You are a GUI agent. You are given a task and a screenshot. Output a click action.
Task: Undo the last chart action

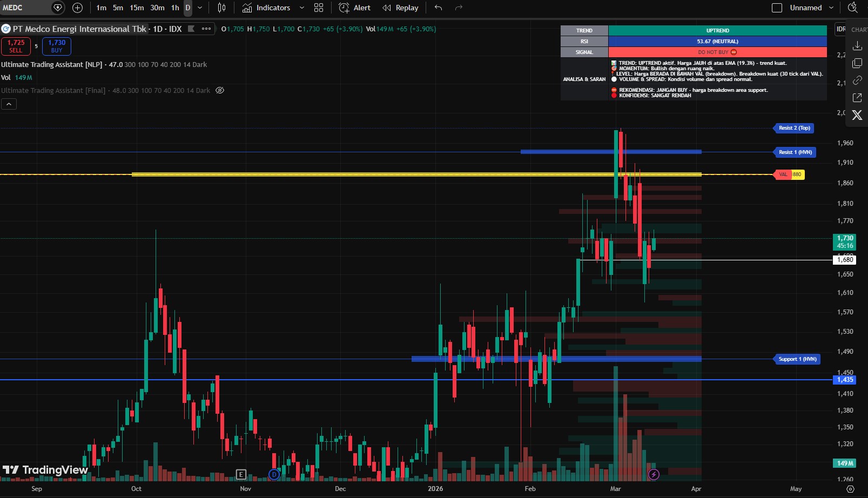pyautogui.click(x=438, y=8)
